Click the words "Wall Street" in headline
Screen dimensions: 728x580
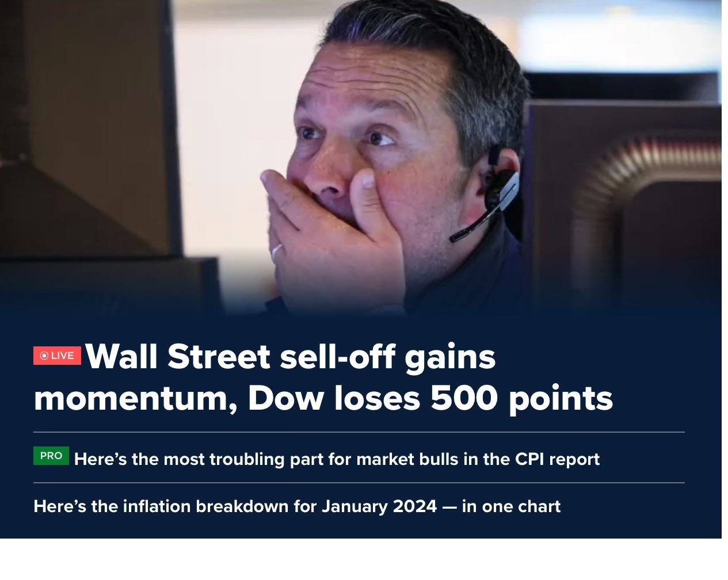click(x=177, y=357)
